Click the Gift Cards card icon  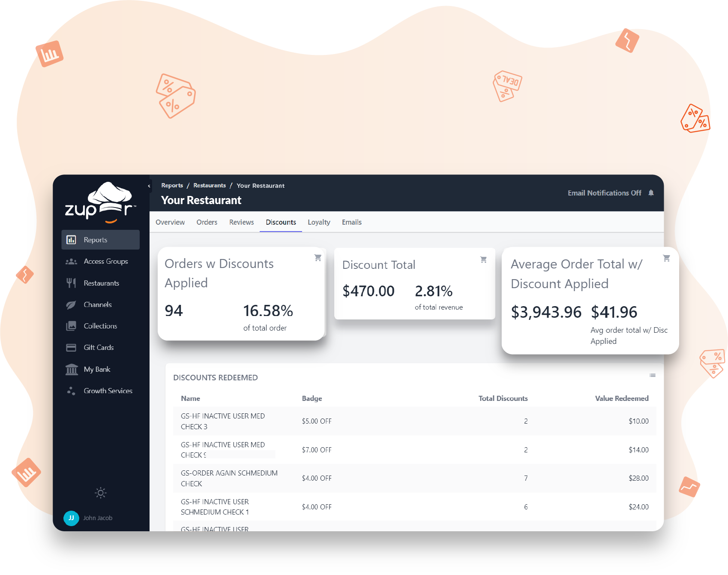pyautogui.click(x=71, y=348)
